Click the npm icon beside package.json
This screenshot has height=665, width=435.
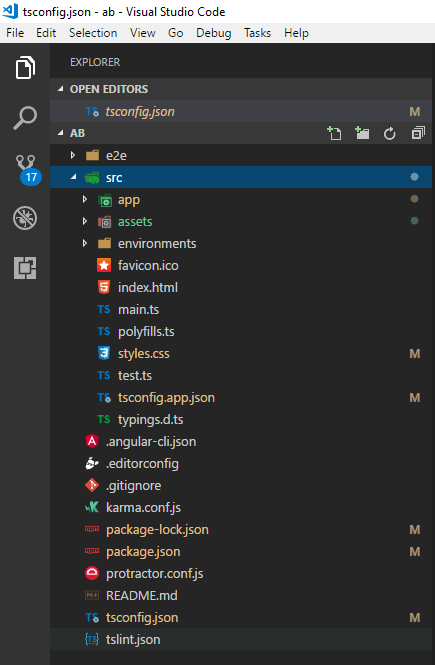(92, 551)
